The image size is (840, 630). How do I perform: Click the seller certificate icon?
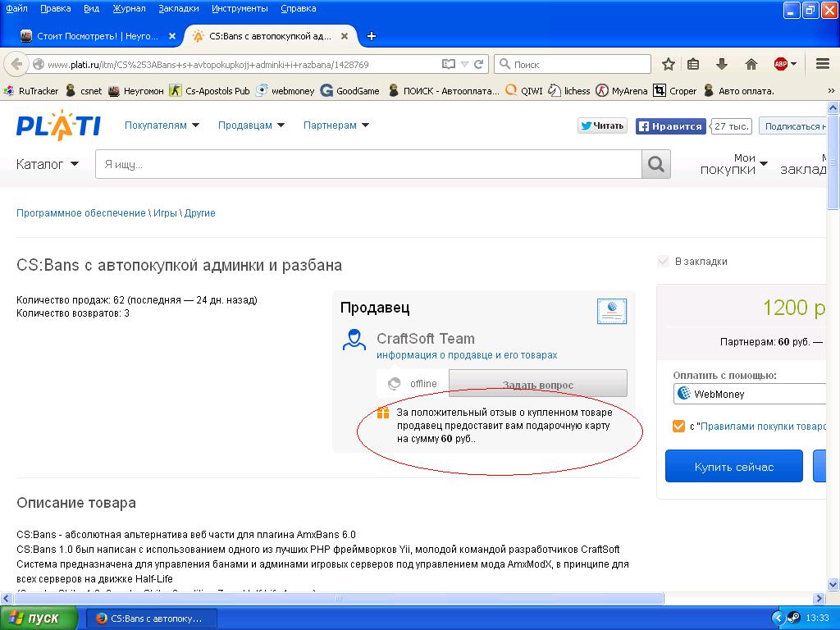612,311
